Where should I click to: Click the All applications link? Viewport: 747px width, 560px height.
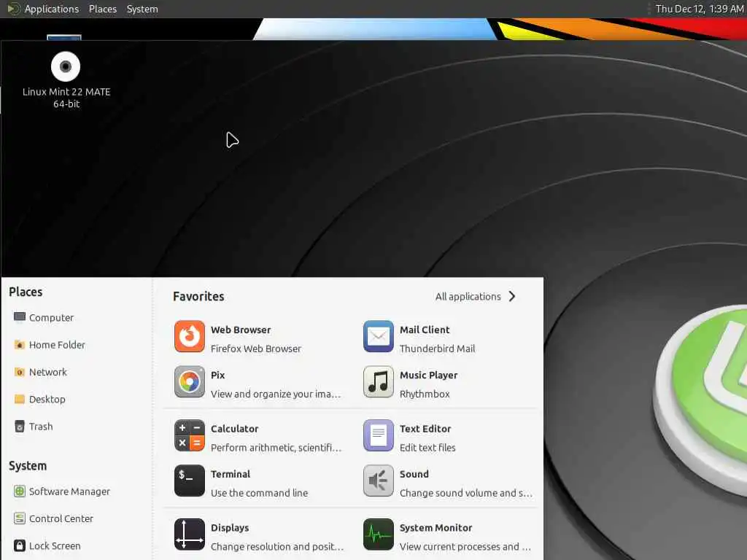click(468, 296)
